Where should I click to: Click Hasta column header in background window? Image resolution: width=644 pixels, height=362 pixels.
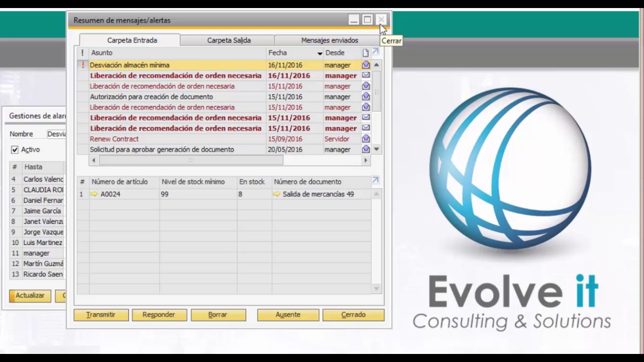[44, 167]
